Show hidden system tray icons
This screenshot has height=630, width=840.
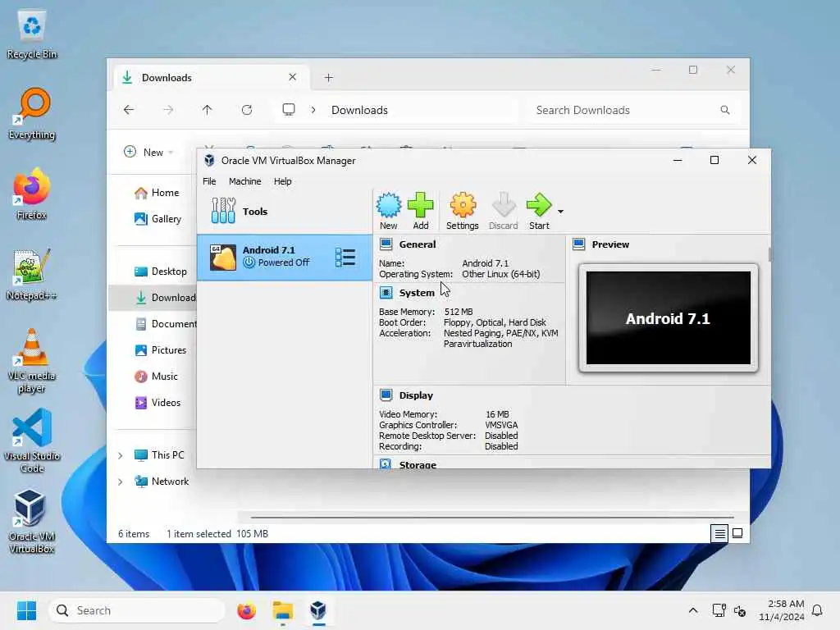(x=692, y=610)
